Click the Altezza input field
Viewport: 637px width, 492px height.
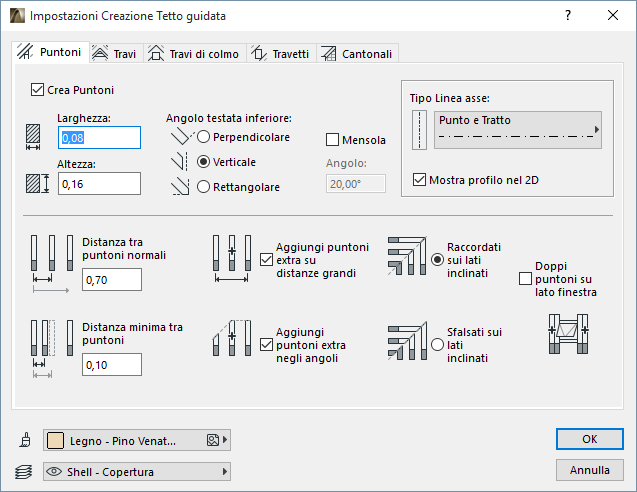pyautogui.click(x=99, y=184)
